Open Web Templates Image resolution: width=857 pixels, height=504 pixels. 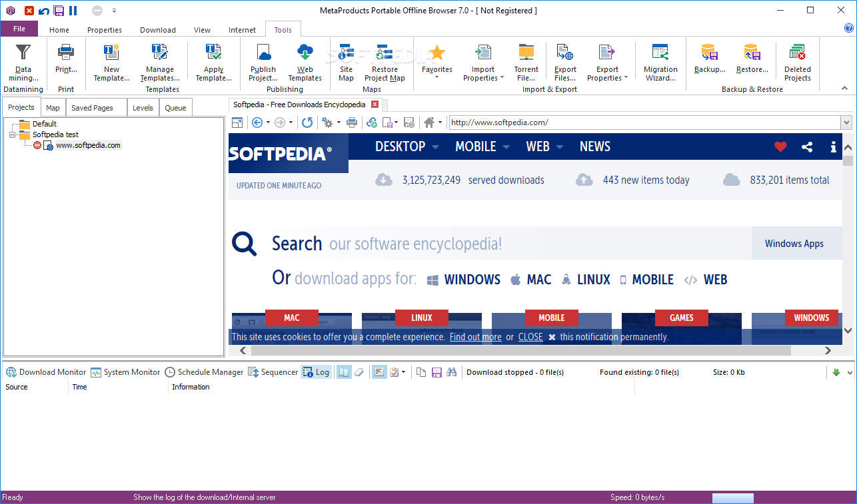tap(305, 63)
